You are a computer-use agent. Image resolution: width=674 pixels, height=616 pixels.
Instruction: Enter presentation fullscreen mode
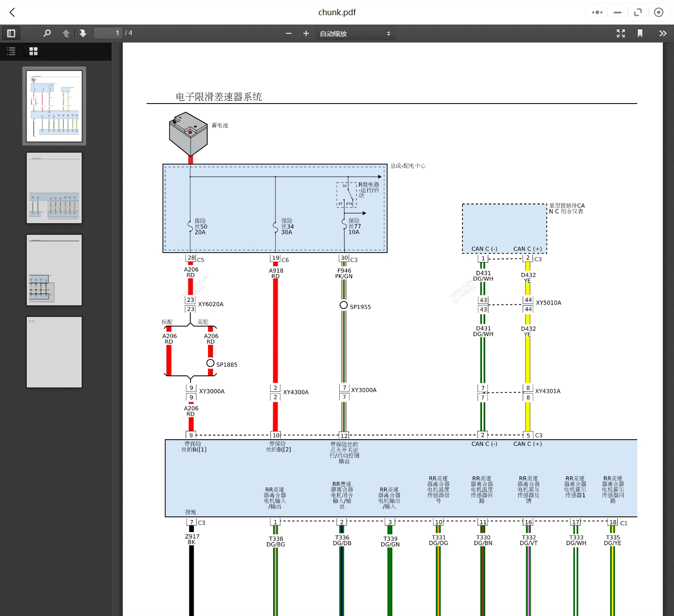pyautogui.click(x=621, y=33)
